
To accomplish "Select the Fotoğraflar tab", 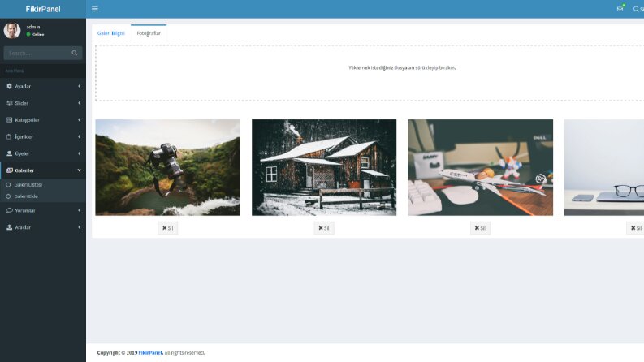I will [x=149, y=33].
